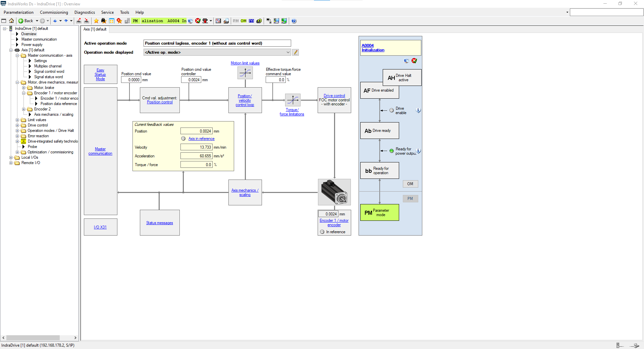Screen dimensions: 644x349
Task: Click the yellow star favorites icon
Action: [x=96, y=21]
